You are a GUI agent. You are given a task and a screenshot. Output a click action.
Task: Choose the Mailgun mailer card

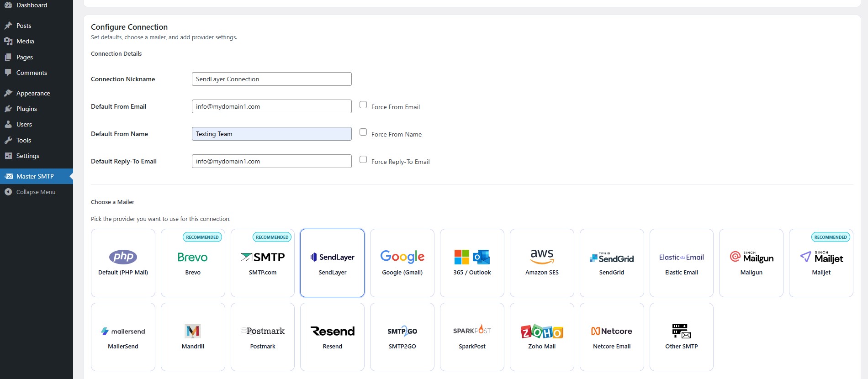pos(751,263)
